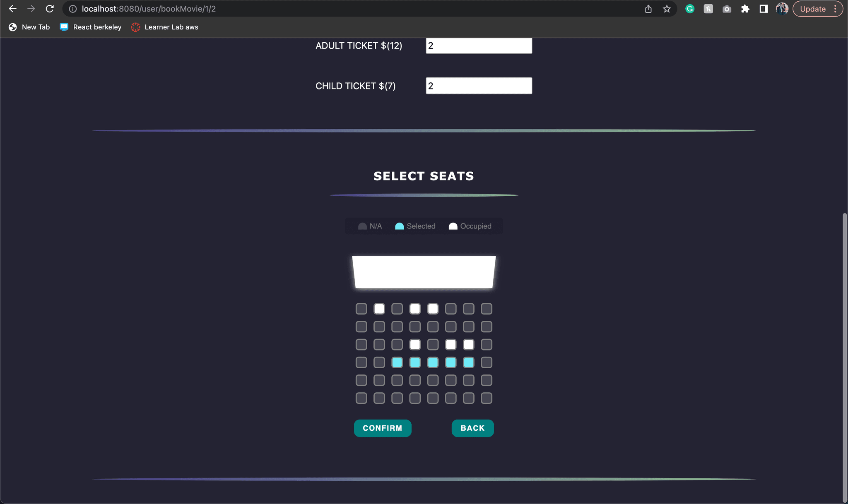The width and height of the screenshot is (848, 504).
Task: Click the CONFIRM button
Action: tap(383, 428)
